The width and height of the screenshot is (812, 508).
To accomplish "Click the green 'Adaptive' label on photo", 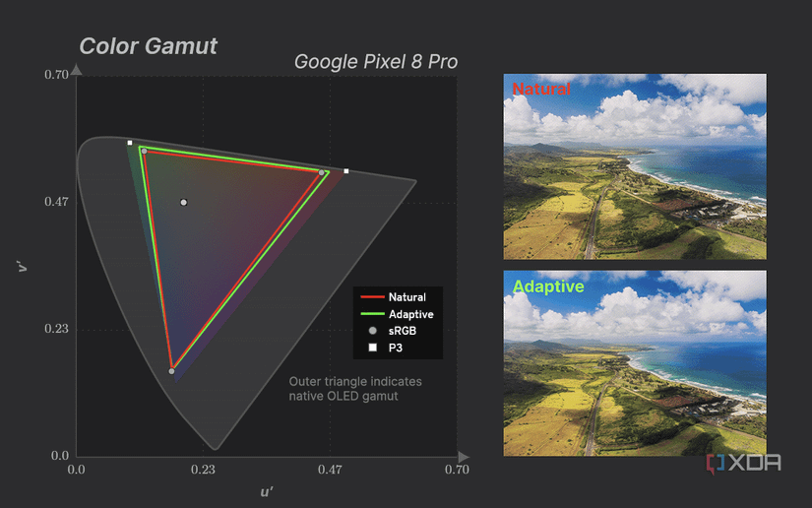I will [548, 286].
